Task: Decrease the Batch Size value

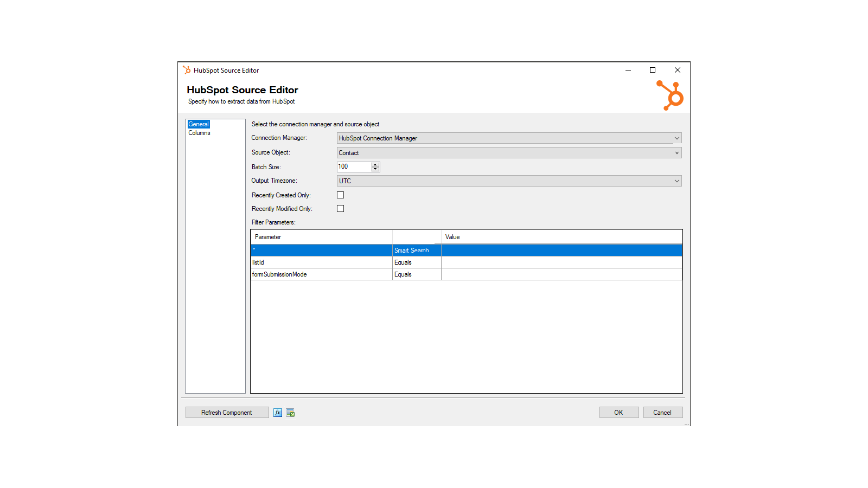Action: tap(375, 169)
